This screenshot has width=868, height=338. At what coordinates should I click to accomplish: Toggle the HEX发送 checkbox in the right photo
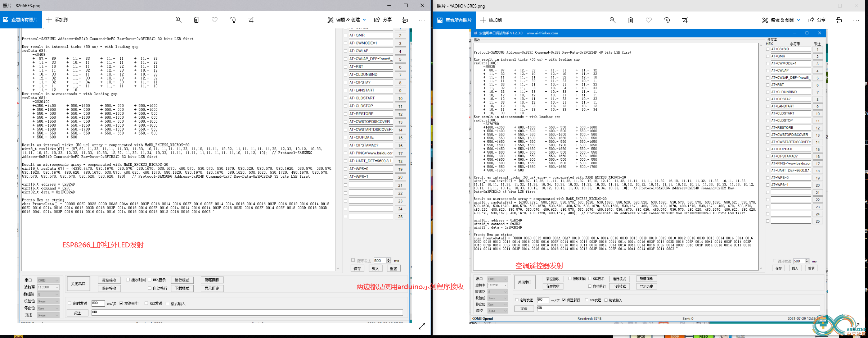[x=587, y=300]
